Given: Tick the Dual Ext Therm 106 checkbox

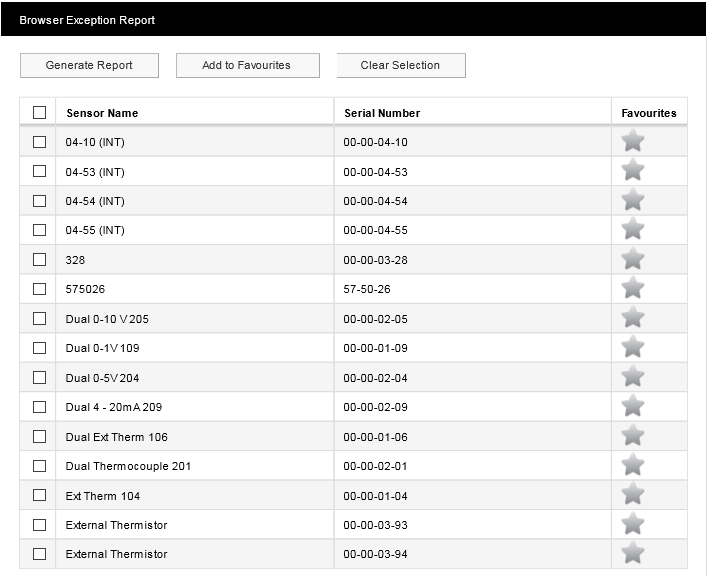Looking at the screenshot, I should click(x=39, y=436).
